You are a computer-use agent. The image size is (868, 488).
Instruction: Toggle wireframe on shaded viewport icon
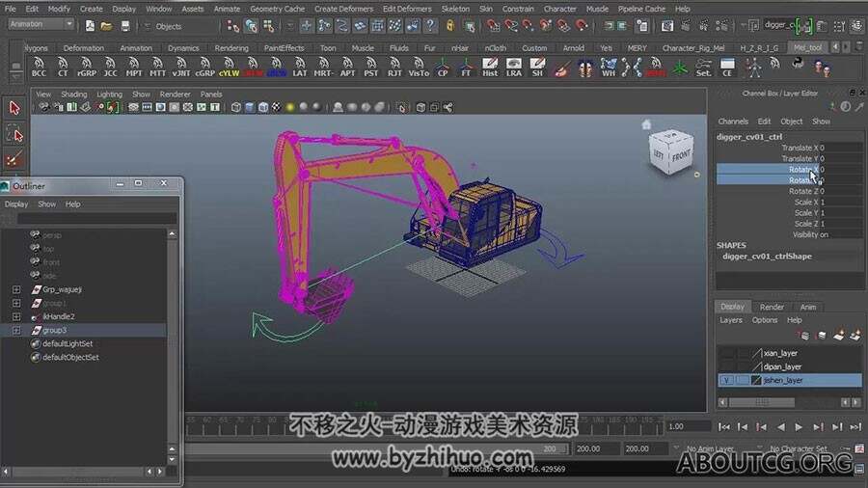(x=263, y=107)
